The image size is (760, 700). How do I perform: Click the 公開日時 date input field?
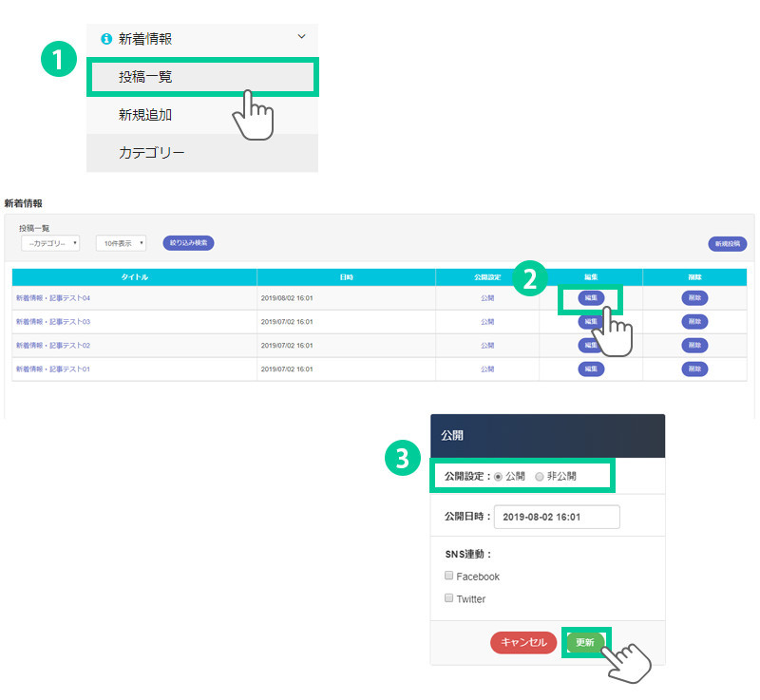pos(557,517)
